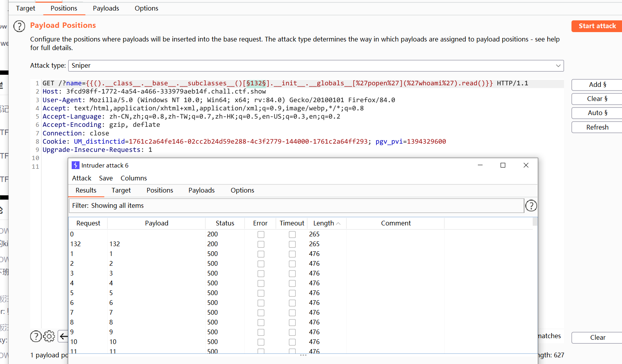
Task: Click the Clear button at bottom right
Action: pos(597,337)
